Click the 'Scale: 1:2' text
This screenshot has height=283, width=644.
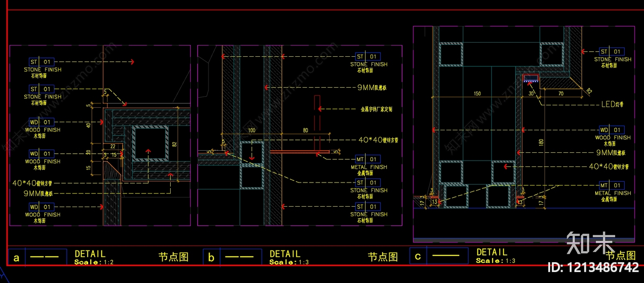click(94, 262)
